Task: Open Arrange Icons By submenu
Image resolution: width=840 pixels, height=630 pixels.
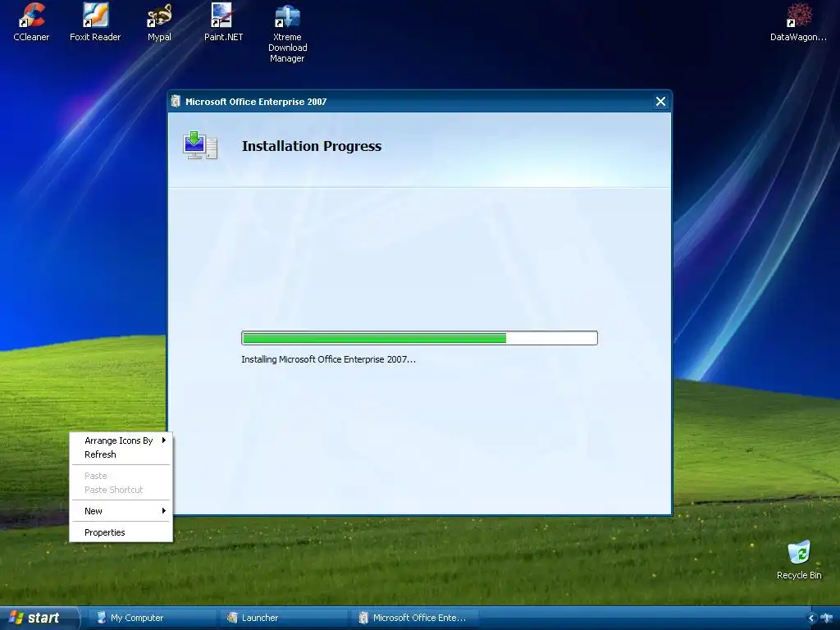Action: tap(121, 441)
